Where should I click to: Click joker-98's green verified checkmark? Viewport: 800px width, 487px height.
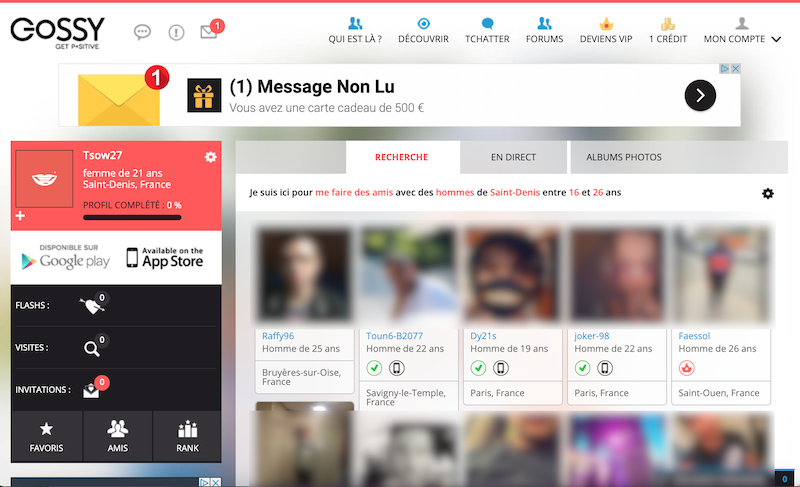583,368
